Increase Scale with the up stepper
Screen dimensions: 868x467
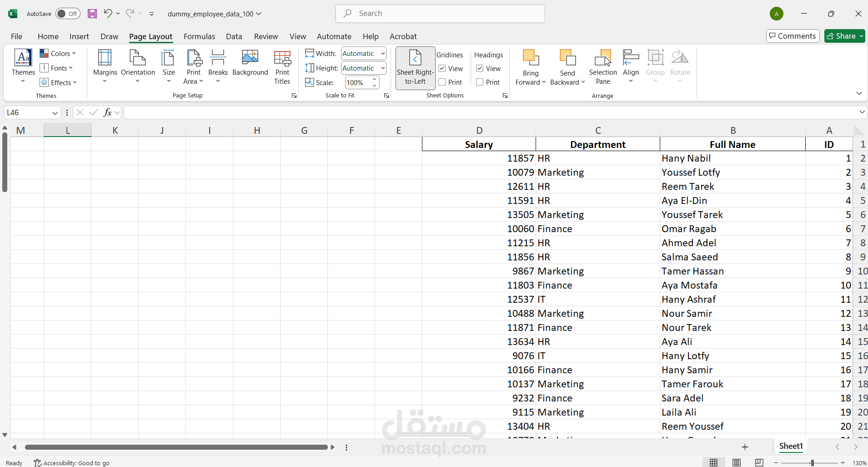tap(375, 80)
